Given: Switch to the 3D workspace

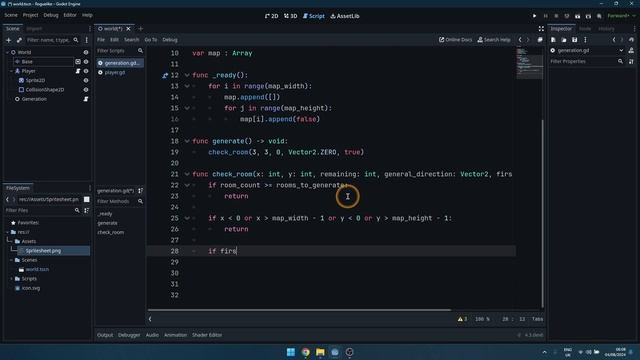Looking at the screenshot, I should pos(291,16).
